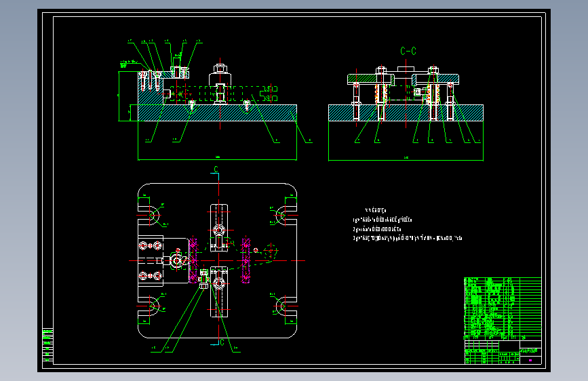Viewport: 588px width, 381px height.
Task: Select the revision strip on left margin
Action: click(x=47, y=345)
